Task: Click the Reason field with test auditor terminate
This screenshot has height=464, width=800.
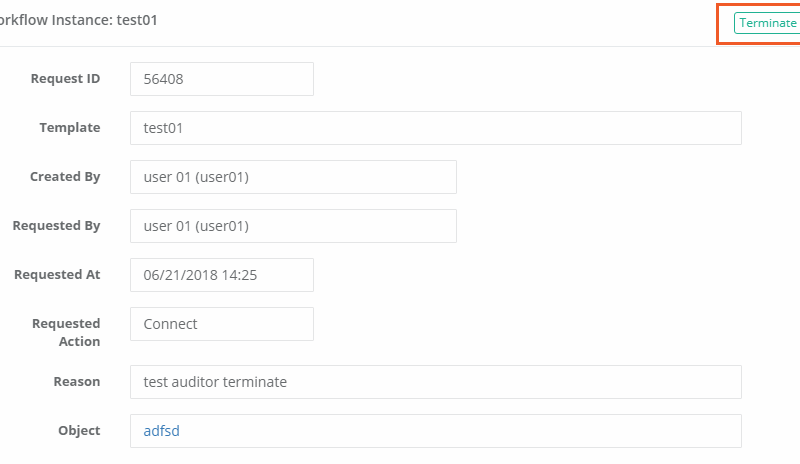Action: [435, 381]
